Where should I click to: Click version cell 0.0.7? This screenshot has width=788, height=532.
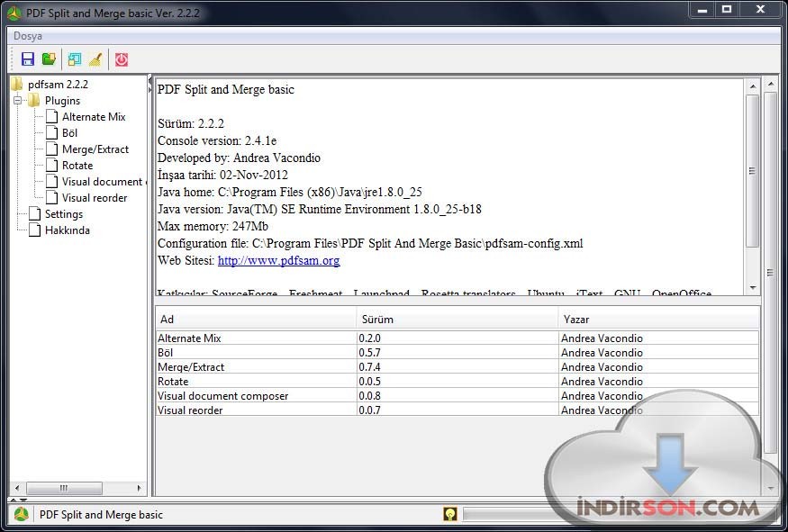457,410
